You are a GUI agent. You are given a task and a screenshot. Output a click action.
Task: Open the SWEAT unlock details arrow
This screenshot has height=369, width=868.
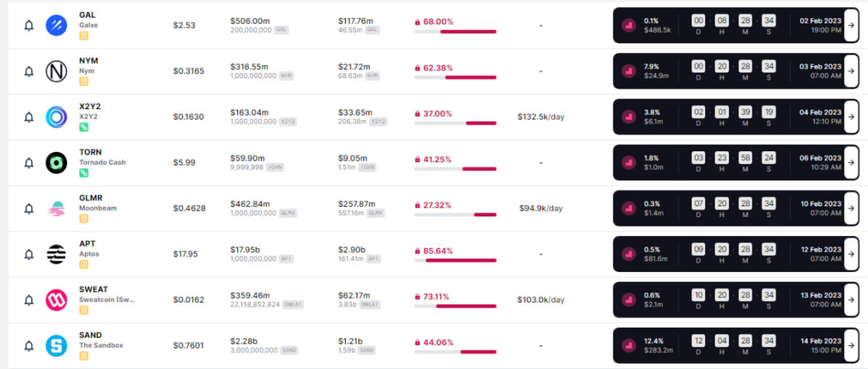[851, 300]
